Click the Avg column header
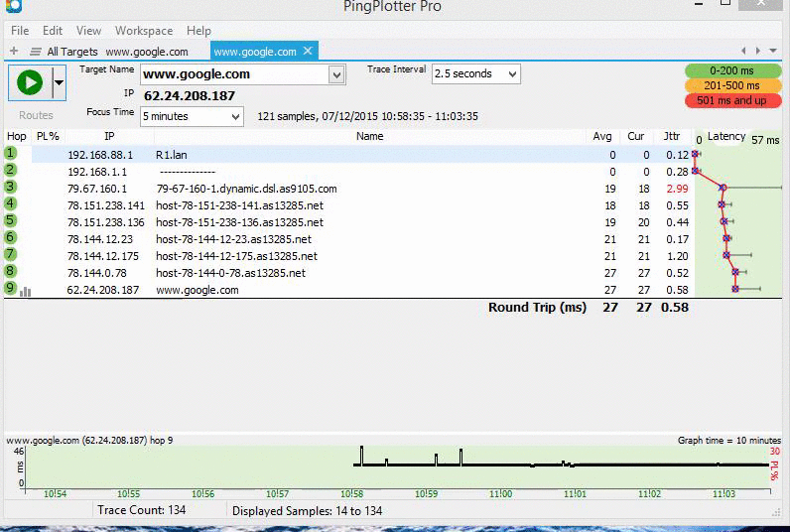 coord(602,137)
